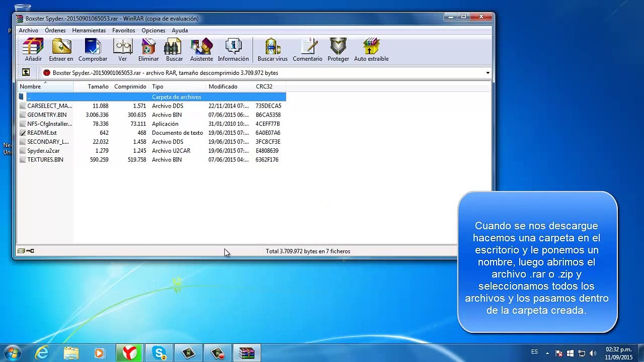Viewport: 644px width, 362px height.
Task: Select the '..' parent folder row
Action: pos(152,97)
